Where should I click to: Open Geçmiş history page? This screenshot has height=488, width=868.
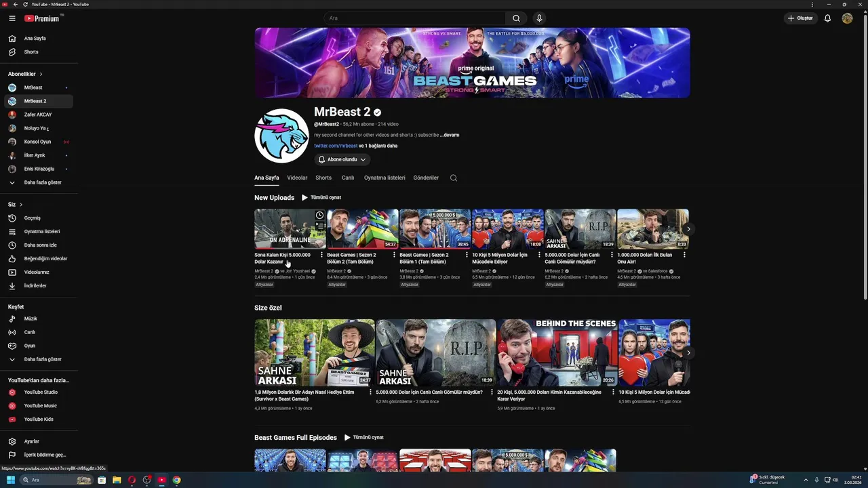tap(39, 218)
